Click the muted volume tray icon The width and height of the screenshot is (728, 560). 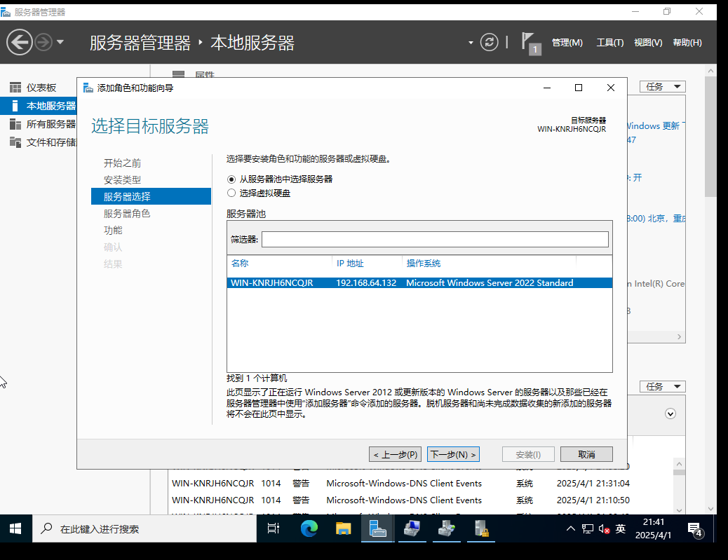click(604, 528)
